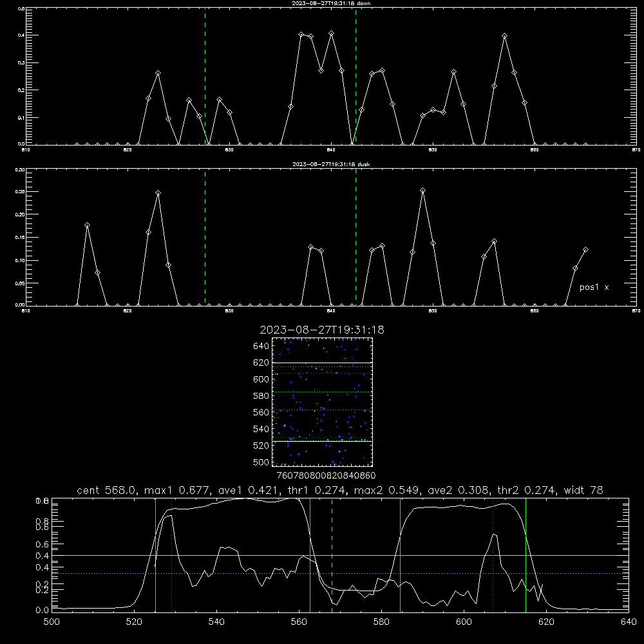Click the green solid line near 615 in bottom plot
Screen dimensions: 644x644
(526, 554)
